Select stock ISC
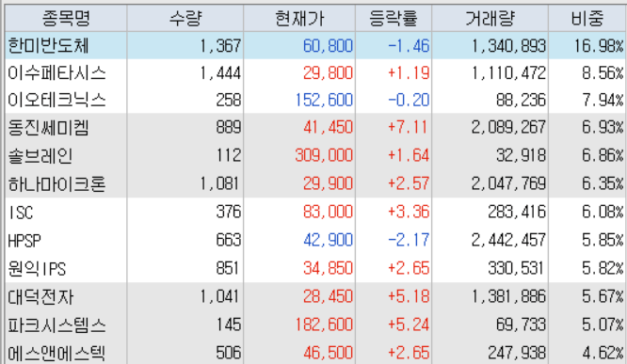 pos(21,213)
